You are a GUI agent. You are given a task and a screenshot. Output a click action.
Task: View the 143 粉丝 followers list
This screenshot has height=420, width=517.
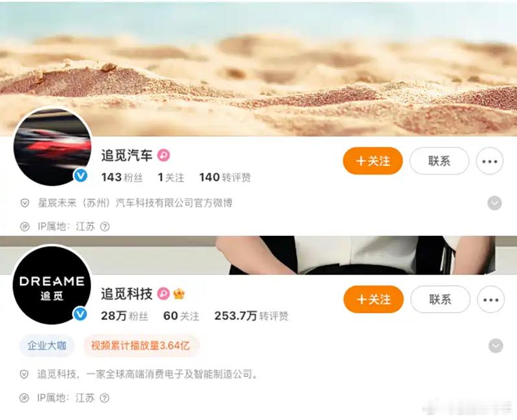pos(122,177)
